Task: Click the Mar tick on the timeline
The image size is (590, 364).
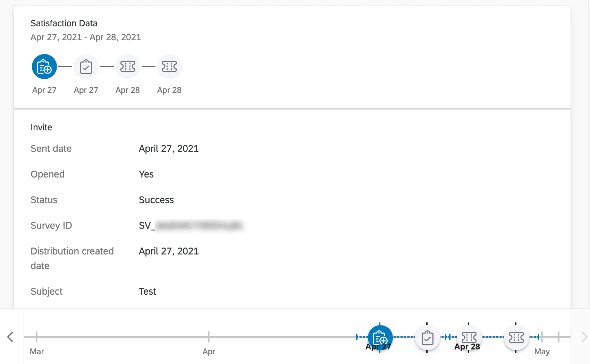Action: point(36,337)
